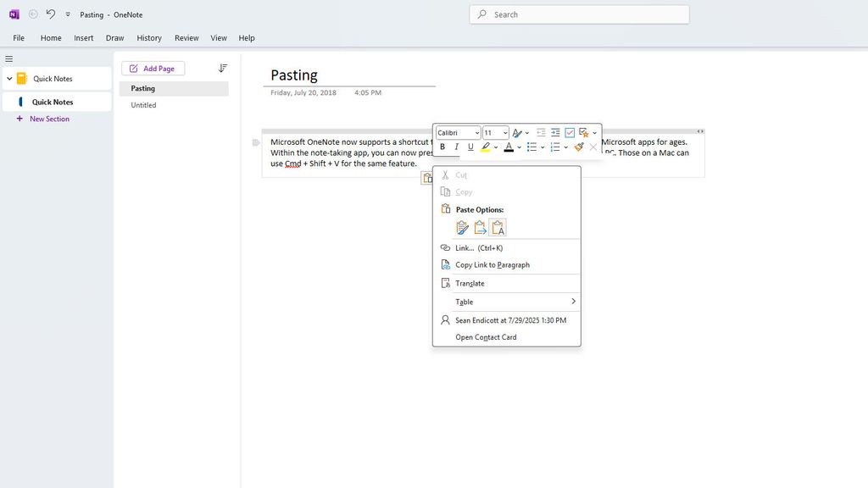Click the yellow highlight color swatch

pos(484,148)
